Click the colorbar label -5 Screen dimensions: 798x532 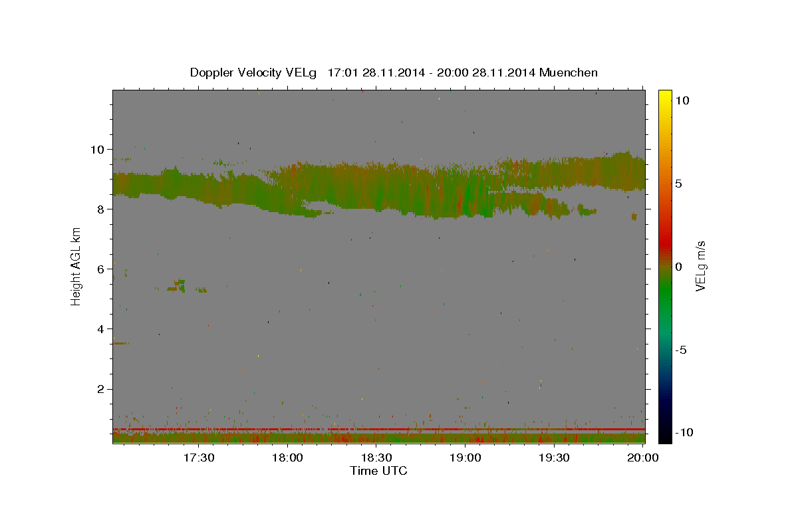coord(681,350)
